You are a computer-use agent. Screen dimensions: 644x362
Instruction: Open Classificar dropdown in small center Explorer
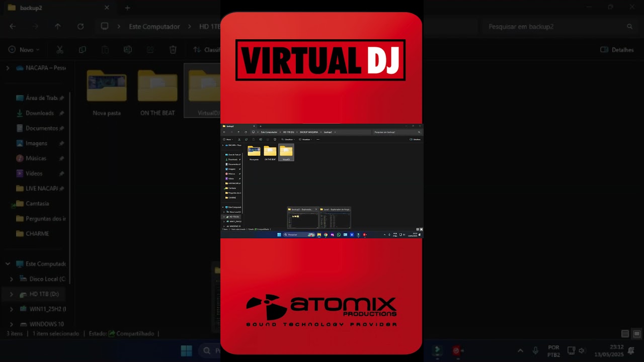pos(288,139)
